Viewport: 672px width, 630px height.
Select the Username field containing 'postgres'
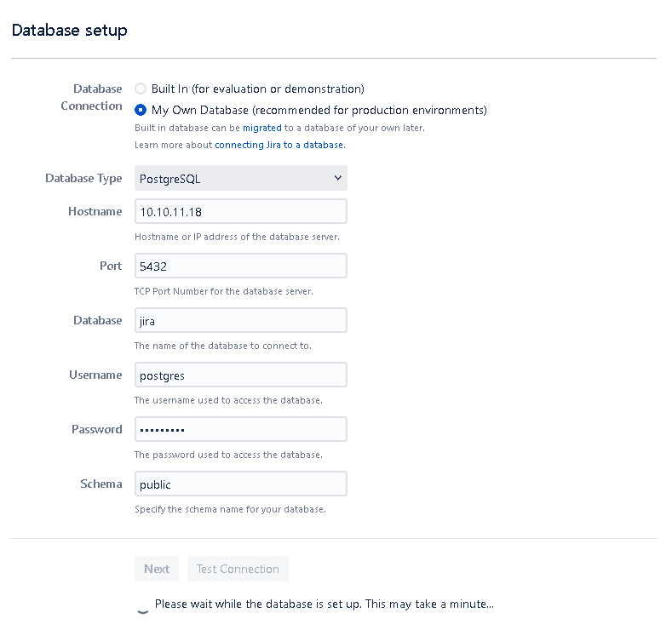(241, 375)
